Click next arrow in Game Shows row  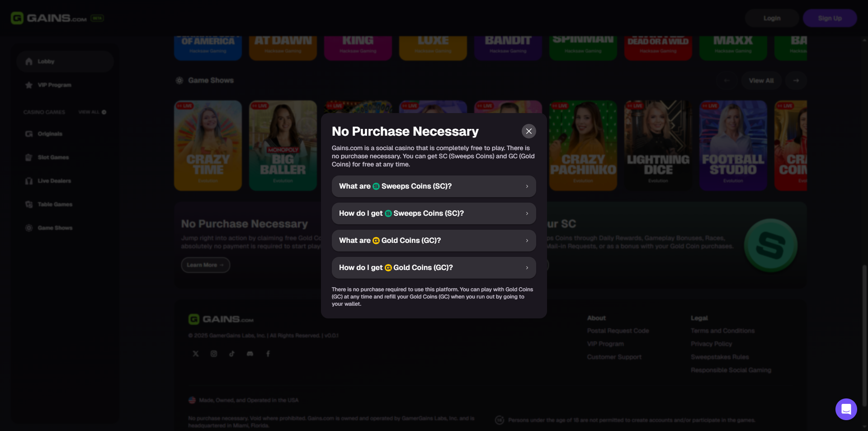point(796,81)
